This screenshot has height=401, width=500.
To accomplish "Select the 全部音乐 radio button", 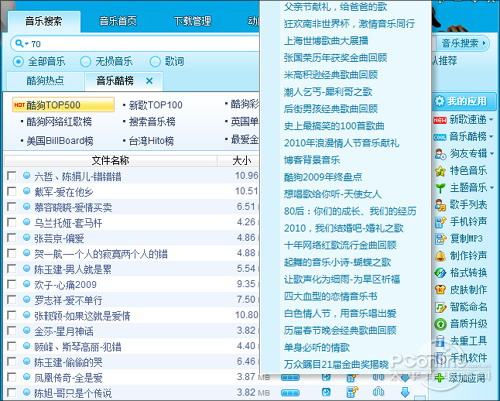I will tap(18, 61).
